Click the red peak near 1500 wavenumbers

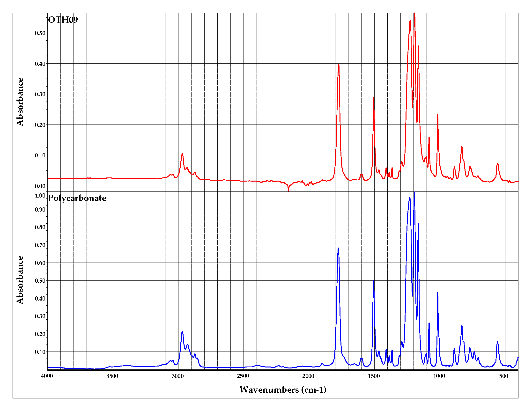(373, 98)
